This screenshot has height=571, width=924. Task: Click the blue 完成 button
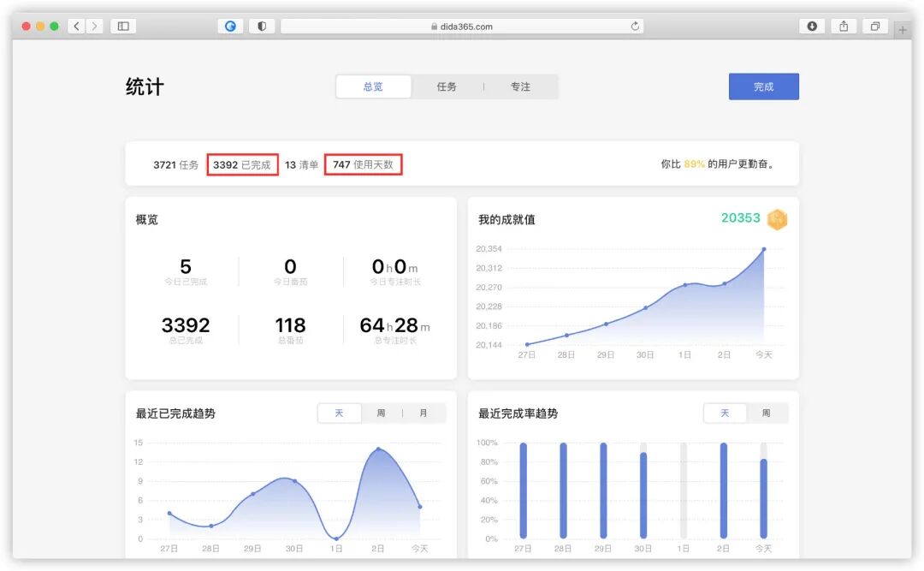coord(764,86)
